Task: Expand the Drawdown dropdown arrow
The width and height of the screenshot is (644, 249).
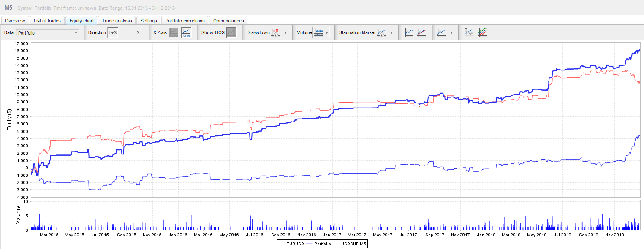Action: 285,32
